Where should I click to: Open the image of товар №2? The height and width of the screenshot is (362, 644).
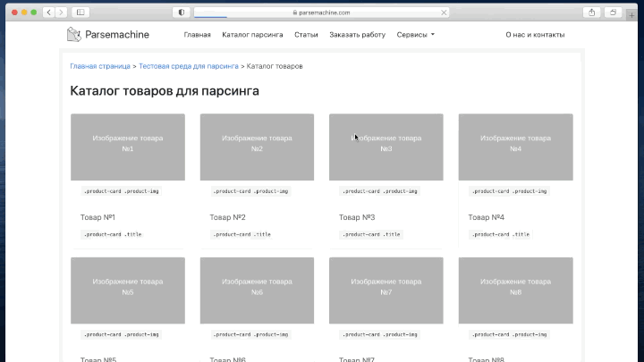257,147
